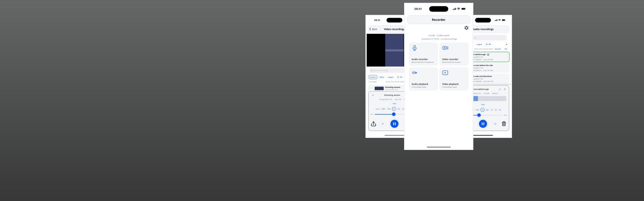
Task: Rename walkthrough recording with pencil icon
Action: [505, 89]
